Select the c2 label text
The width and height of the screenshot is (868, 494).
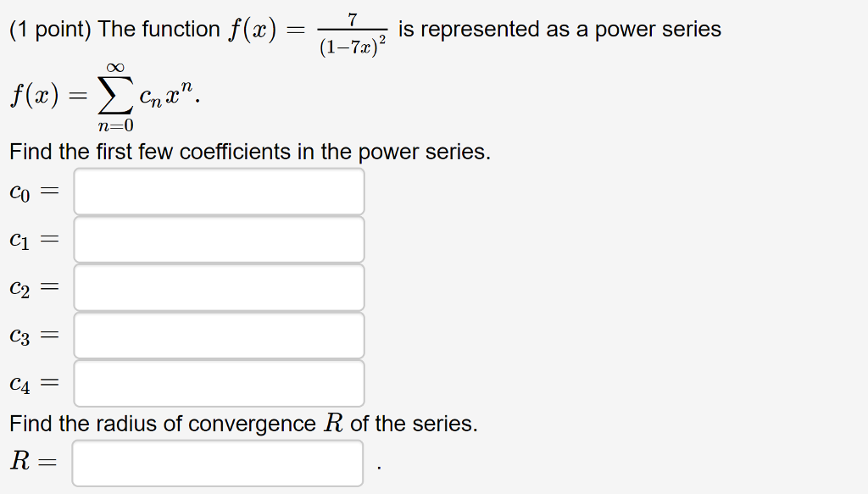pos(20,286)
